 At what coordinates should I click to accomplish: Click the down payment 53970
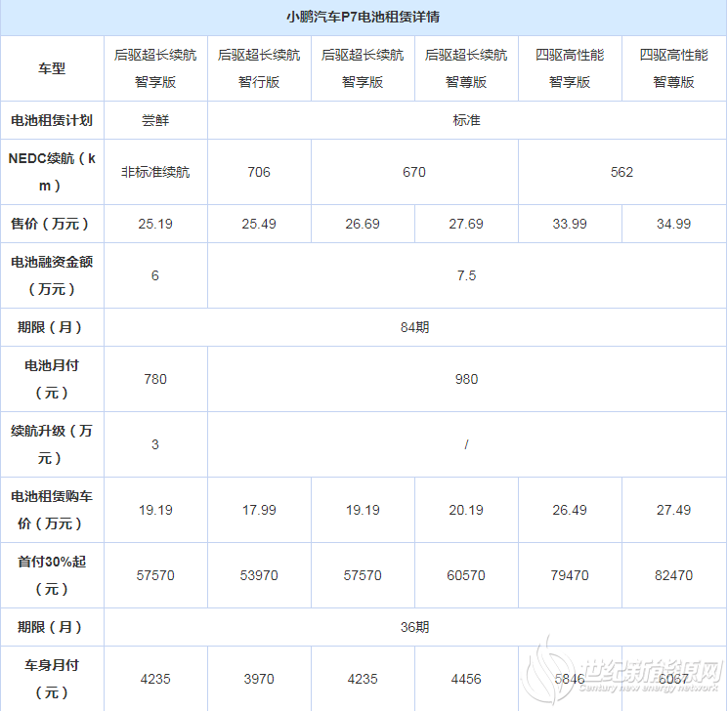click(259, 575)
